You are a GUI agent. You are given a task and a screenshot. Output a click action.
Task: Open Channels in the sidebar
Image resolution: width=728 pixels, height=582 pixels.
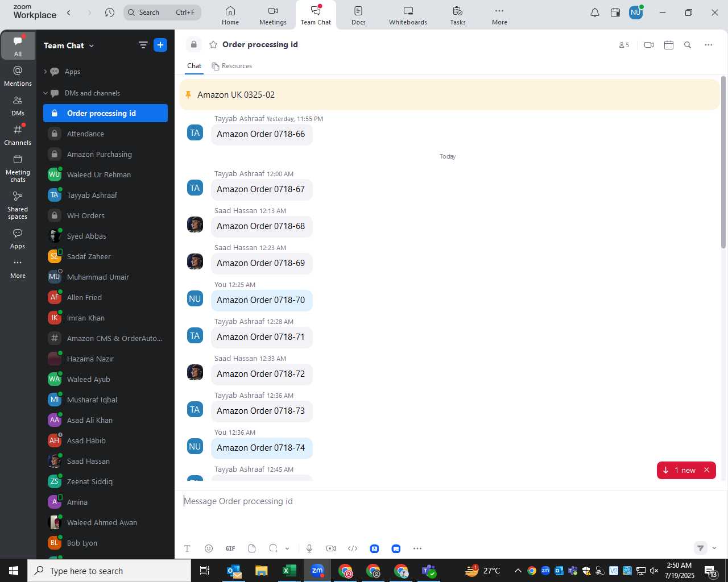18,135
